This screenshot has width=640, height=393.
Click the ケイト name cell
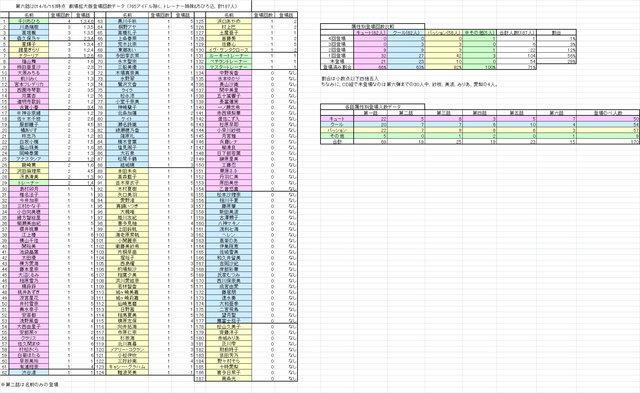tap(127, 119)
